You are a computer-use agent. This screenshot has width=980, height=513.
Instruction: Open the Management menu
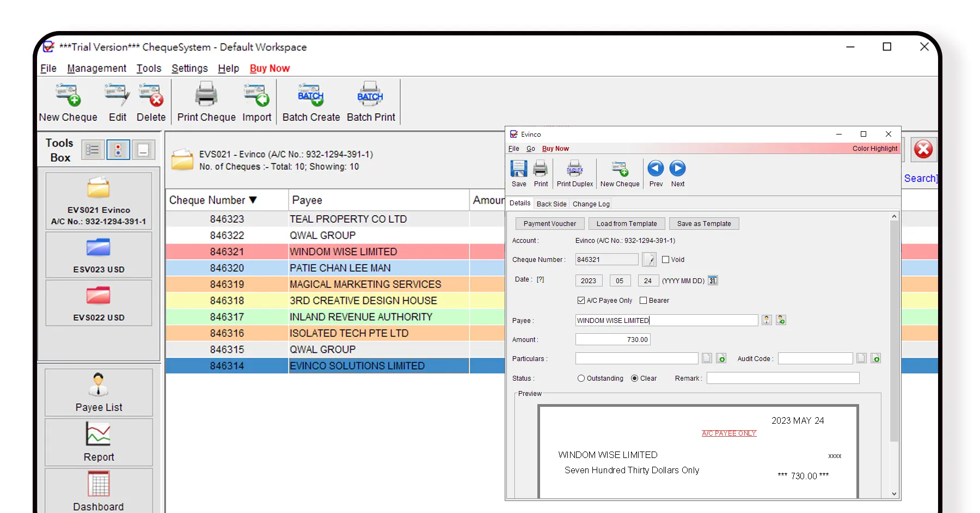click(96, 68)
